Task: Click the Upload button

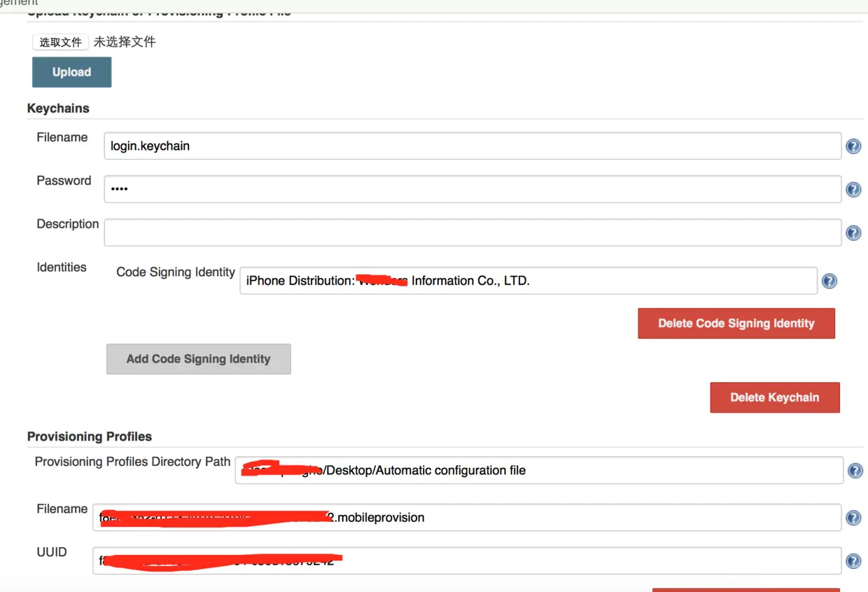Action: [71, 72]
